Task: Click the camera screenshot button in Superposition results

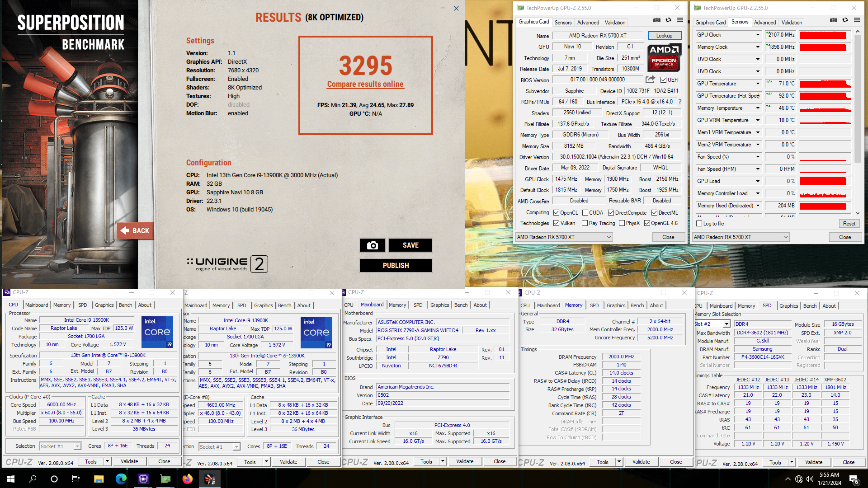Action: coord(372,245)
